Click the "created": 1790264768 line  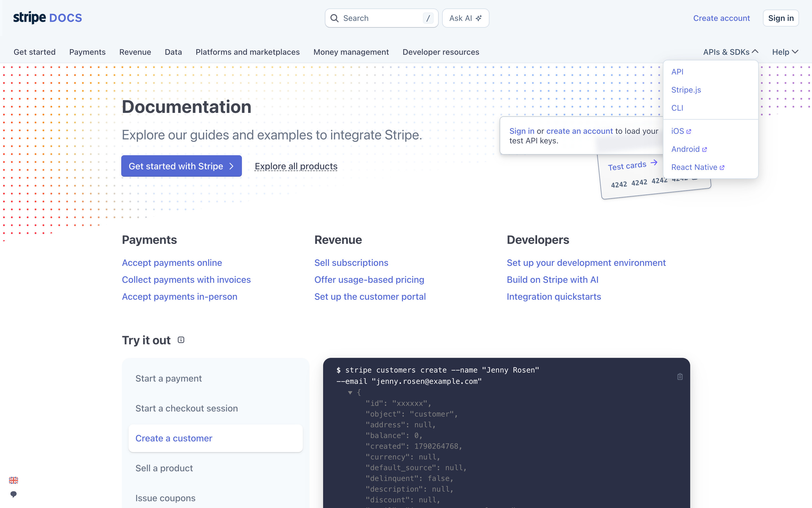[414, 446]
